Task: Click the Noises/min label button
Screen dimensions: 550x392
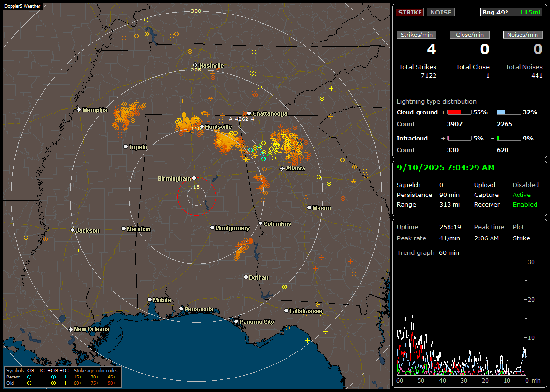Action: click(x=522, y=35)
